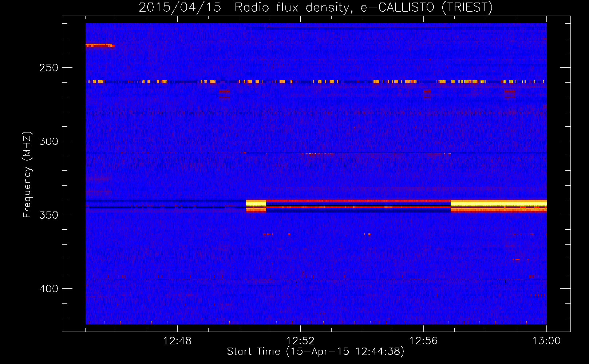Click the 350 frequency tick label
Screen dimensions: 589x364
[49, 215]
